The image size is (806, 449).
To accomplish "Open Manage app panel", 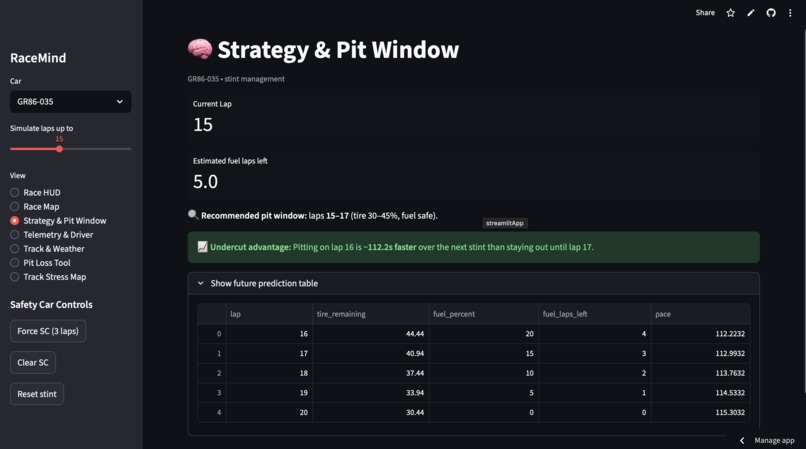I will (x=774, y=440).
